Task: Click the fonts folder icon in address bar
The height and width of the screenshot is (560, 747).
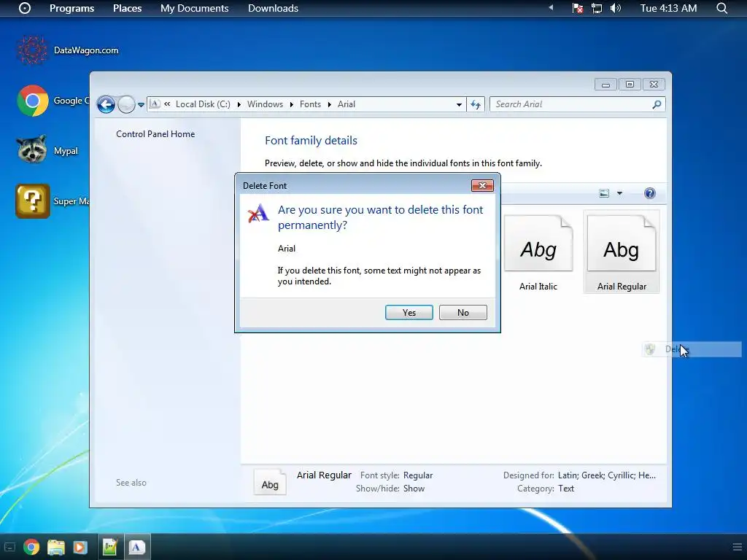Action: coord(155,104)
